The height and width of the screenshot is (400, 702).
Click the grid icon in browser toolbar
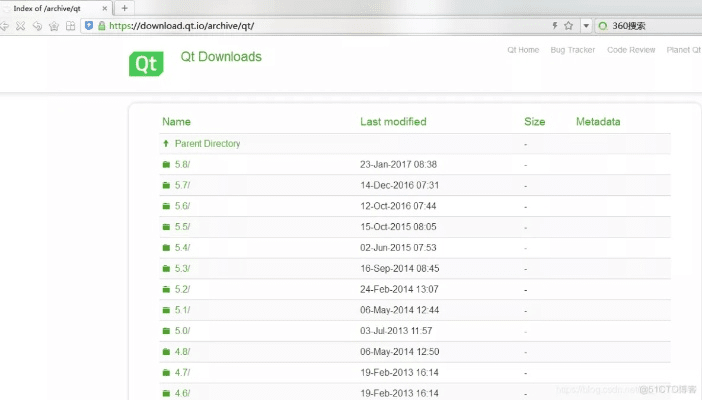click(69, 25)
